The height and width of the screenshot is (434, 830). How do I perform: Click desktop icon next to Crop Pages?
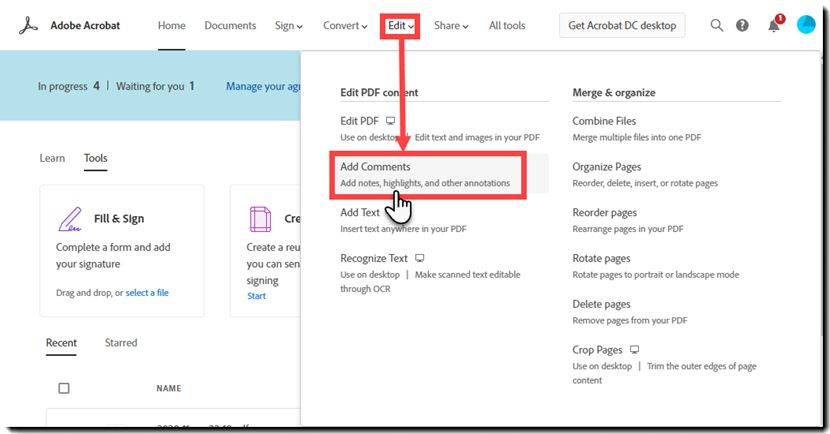635,349
